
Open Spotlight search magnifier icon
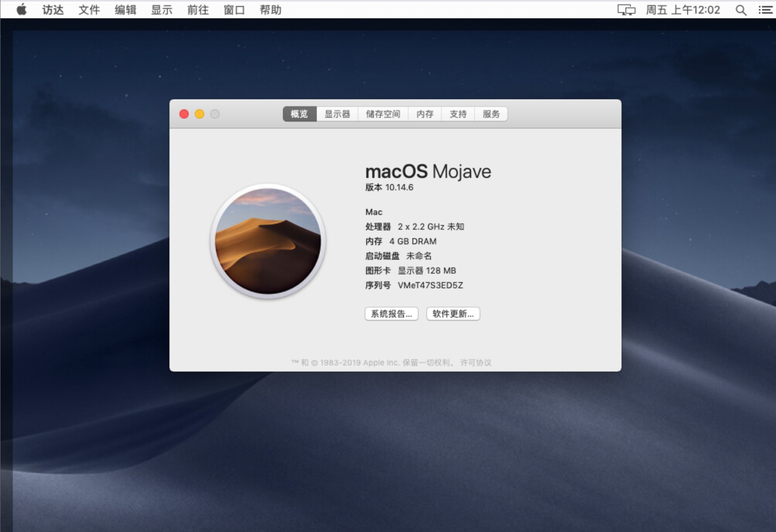[741, 10]
